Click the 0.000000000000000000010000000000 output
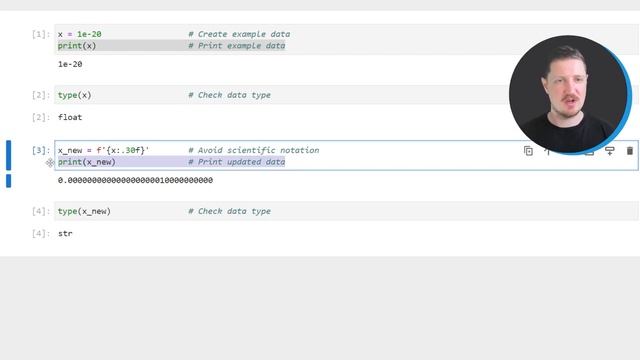Screen dimensions: 640x360 [x=135, y=180]
